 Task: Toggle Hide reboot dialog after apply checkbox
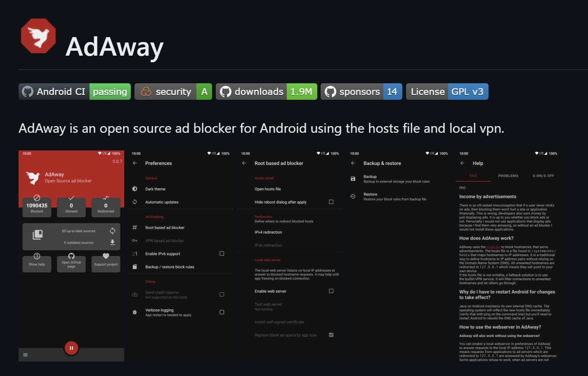tap(331, 202)
